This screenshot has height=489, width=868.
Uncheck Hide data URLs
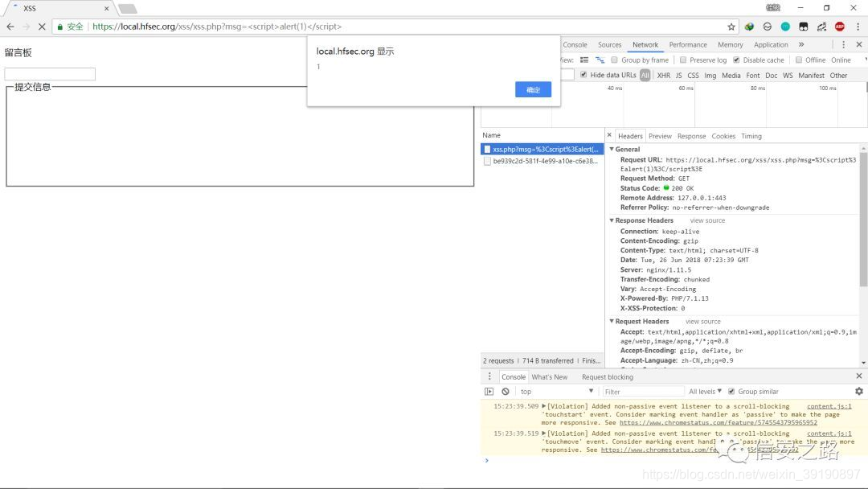coord(583,75)
